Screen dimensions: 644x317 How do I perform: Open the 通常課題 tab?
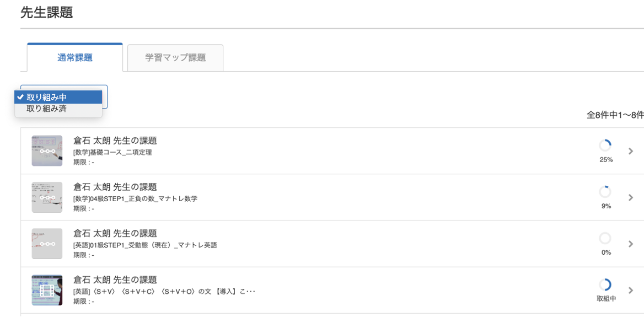click(75, 57)
